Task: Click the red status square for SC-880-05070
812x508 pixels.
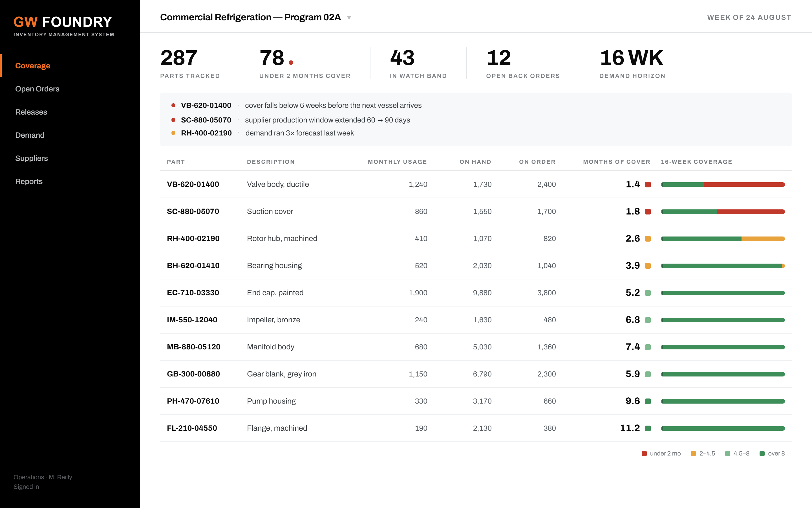Action: [648, 212]
